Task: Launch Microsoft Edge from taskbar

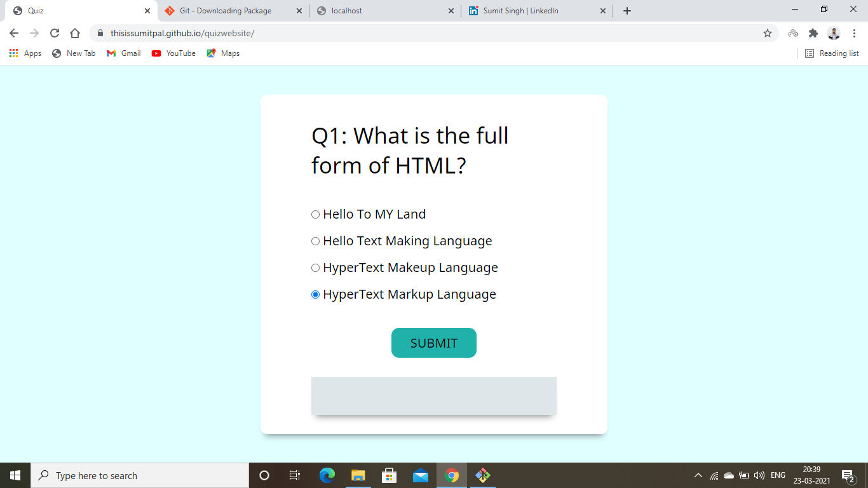Action: [x=327, y=475]
